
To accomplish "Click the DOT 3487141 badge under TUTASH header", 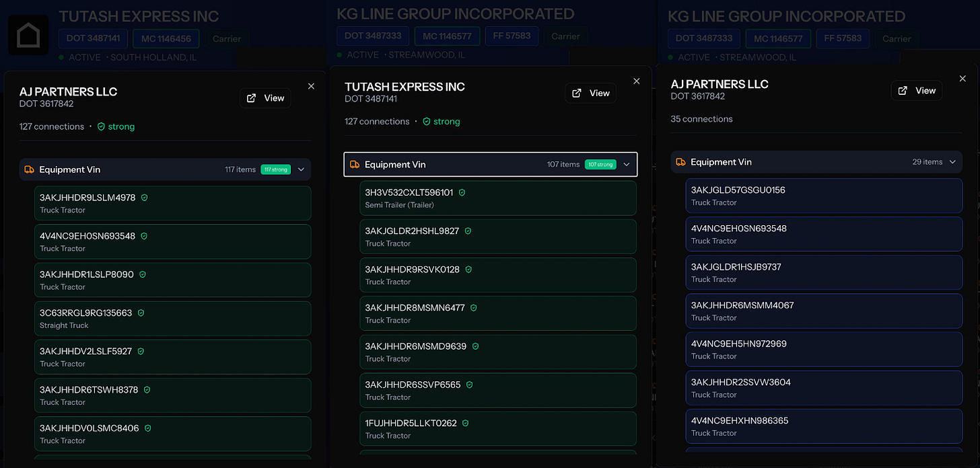I will (93, 38).
